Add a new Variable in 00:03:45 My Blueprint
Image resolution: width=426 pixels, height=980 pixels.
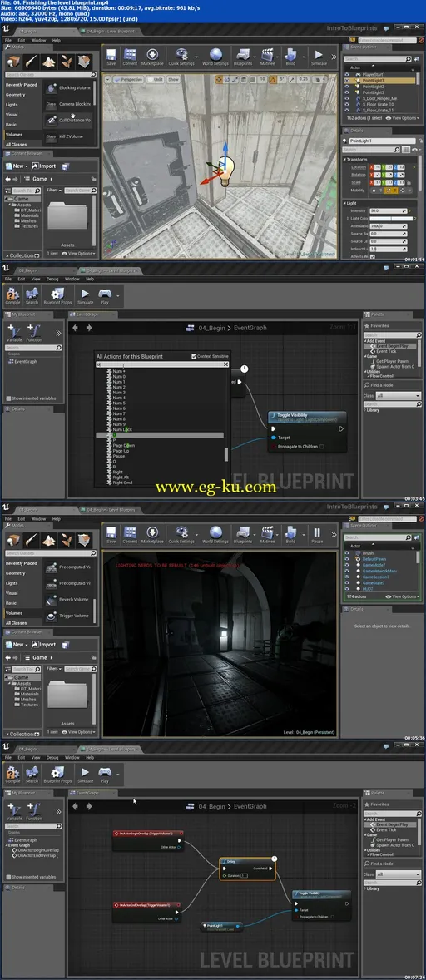tap(14, 333)
